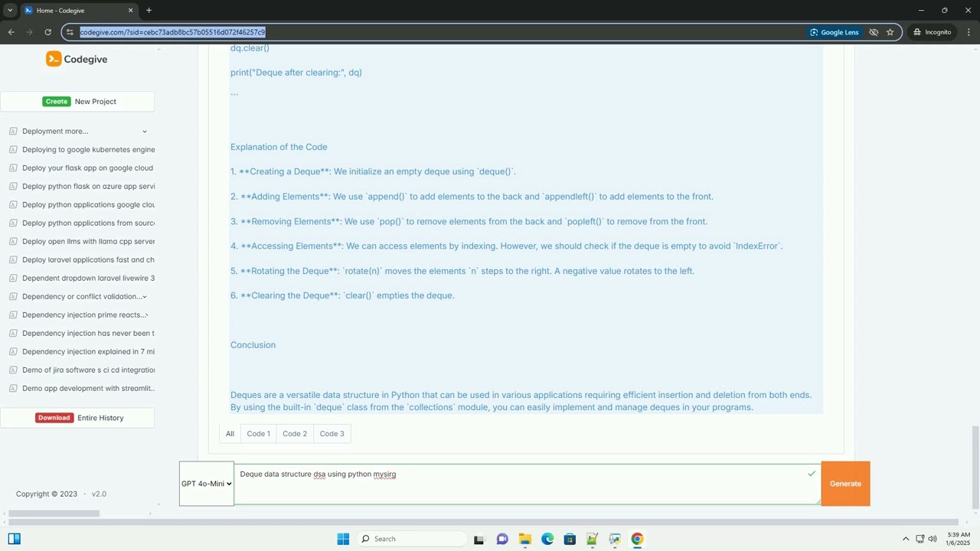This screenshot has height=551, width=980.
Task: Click the prompt text input field
Action: tap(527, 484)
